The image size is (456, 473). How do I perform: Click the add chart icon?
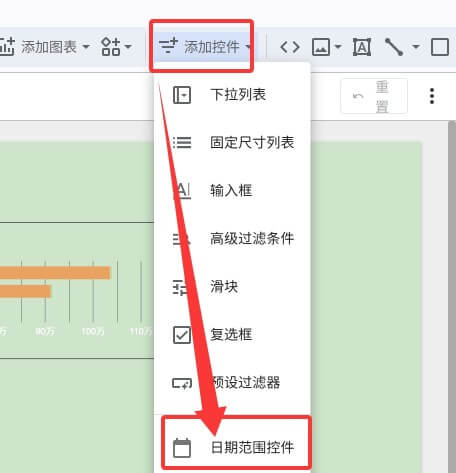coord(7,47)
